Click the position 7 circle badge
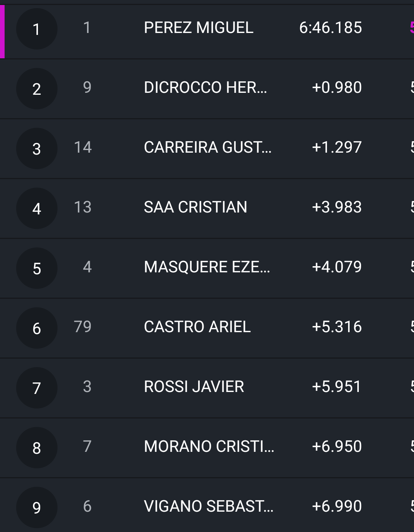This screenshot has height=532, width=414. coord(36,388)
